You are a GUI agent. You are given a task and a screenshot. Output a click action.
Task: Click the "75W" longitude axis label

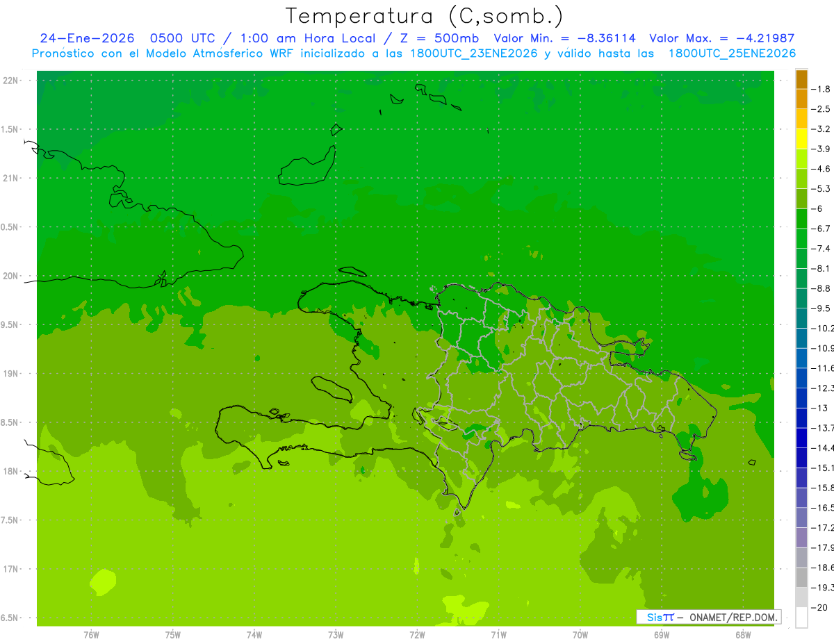click(173, 634)
